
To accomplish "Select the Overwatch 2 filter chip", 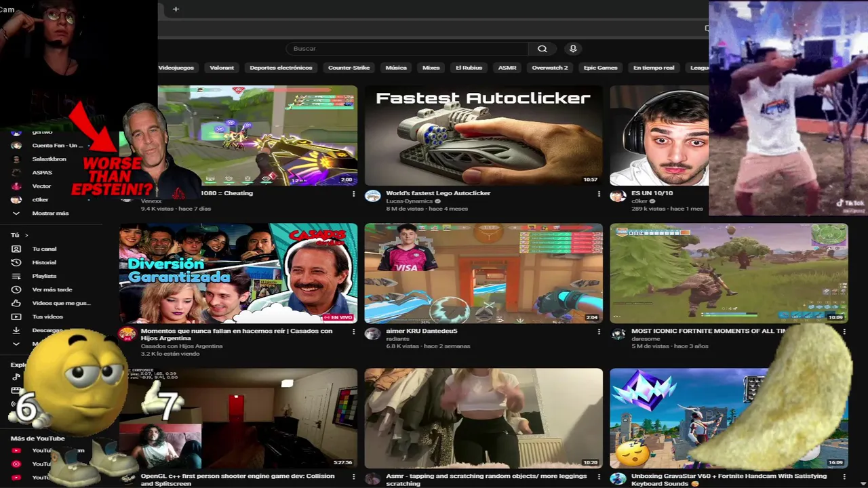I will (x=550, y=68).
